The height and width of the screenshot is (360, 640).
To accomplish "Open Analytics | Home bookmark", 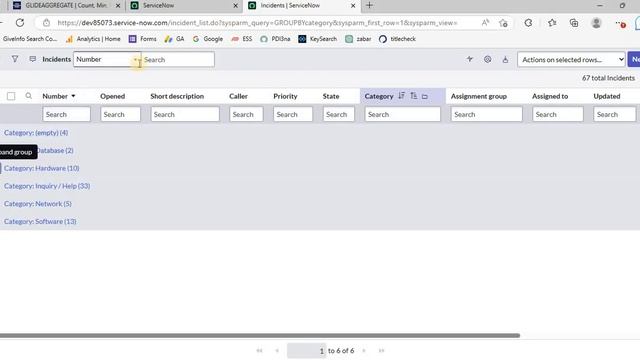I will tap(93, 39).
